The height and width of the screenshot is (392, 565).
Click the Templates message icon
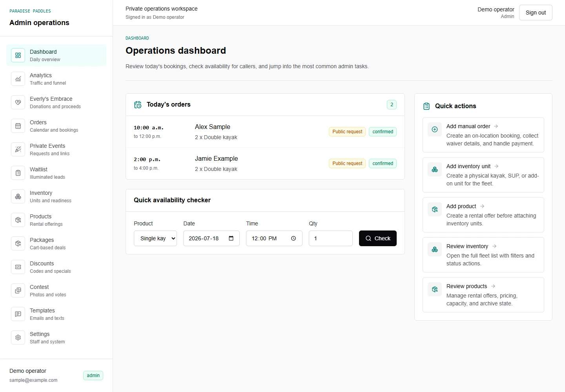[18, 314]
